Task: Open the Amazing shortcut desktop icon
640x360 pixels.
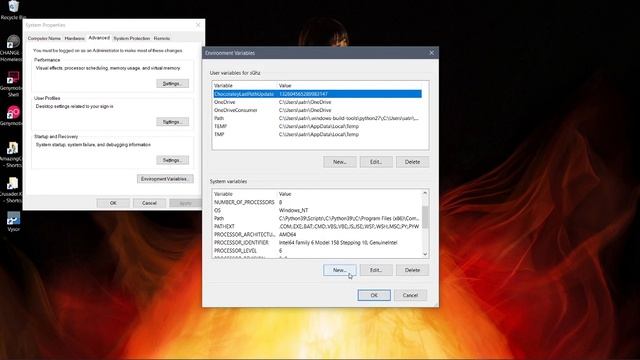Action: [12, 154]
